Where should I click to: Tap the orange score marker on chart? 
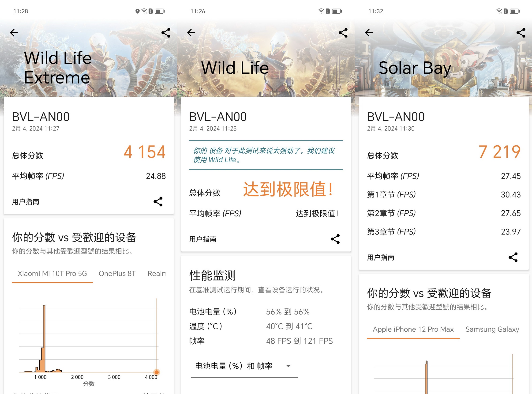point(157,372)
